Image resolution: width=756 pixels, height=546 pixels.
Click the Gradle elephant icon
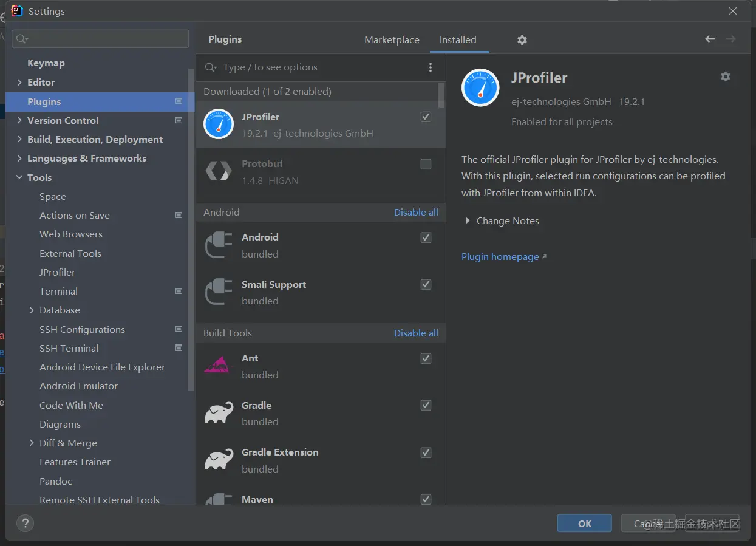pyautogui.click(x=219, y=412)
